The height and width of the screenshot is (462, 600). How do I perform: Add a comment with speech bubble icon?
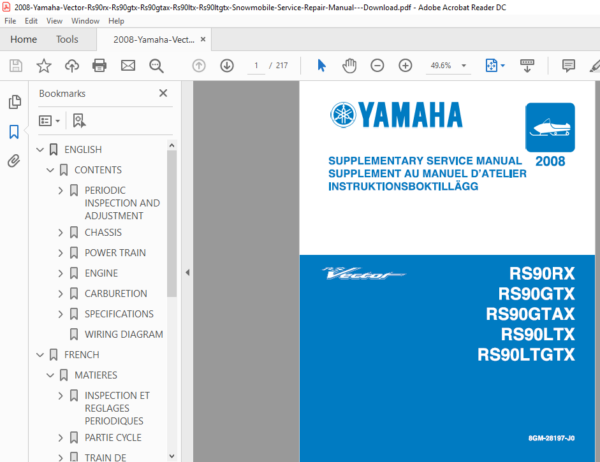pos(568,65)
